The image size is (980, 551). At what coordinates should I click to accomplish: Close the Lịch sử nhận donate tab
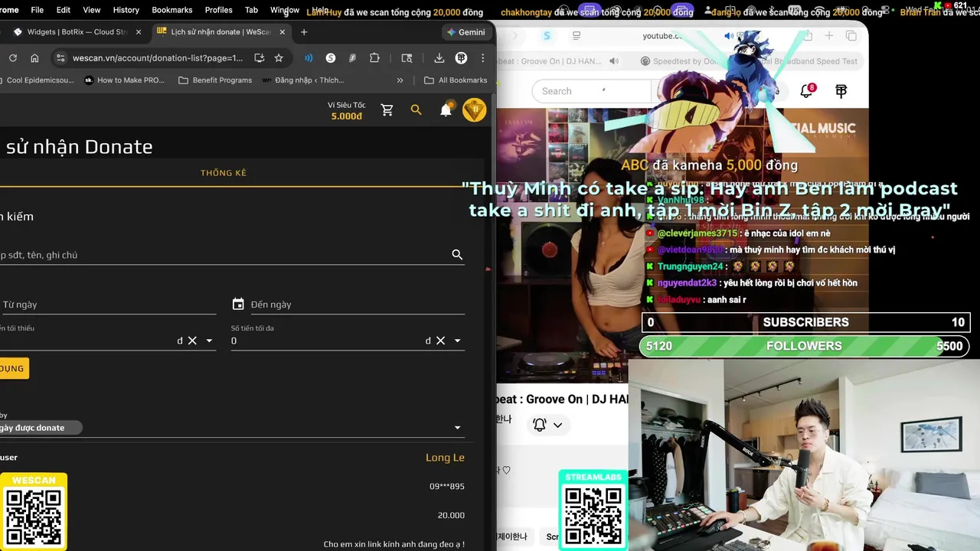tap(283, 32)
